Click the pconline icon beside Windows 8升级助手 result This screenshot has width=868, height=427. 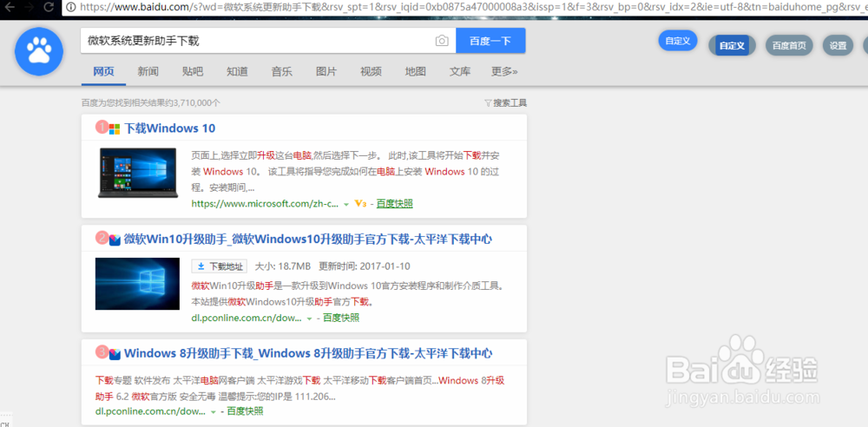[115, 353]
